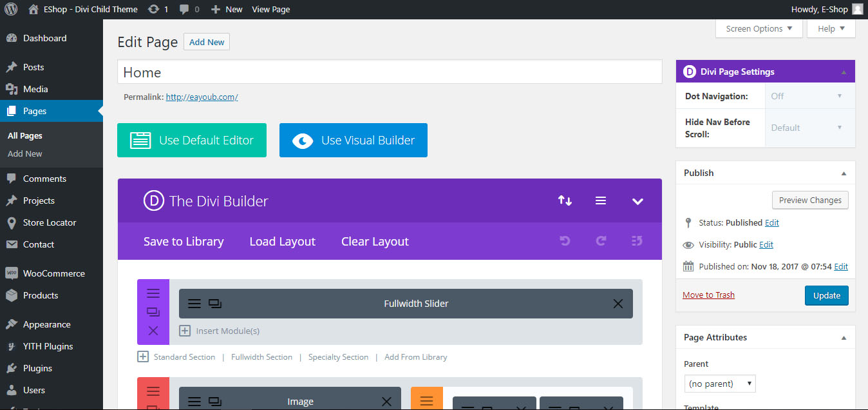
Task: Open Appearance menu item
Action: pos(52,324)
